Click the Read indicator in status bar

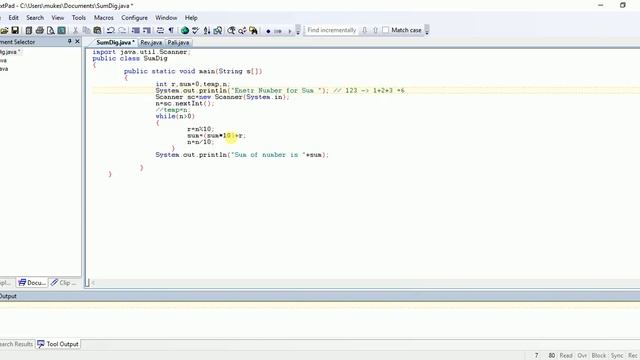pyautogui.click(x=566, y=356)
